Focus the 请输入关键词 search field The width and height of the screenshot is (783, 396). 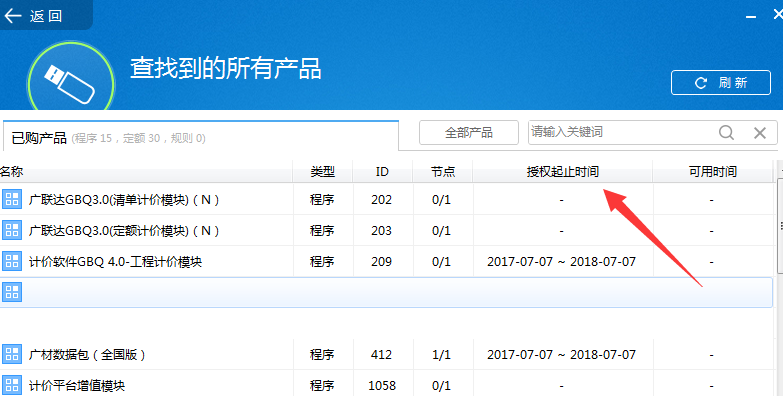coord(621,132)
